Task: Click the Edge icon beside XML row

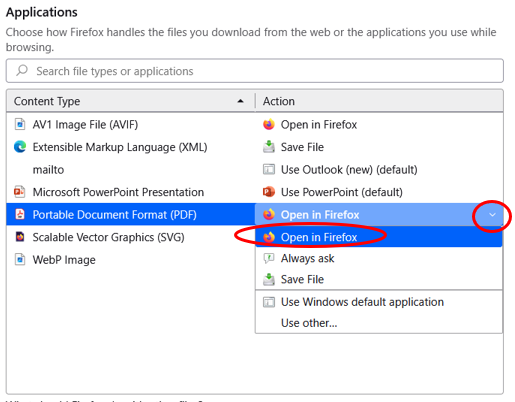Action: click(x=20, y=147)
